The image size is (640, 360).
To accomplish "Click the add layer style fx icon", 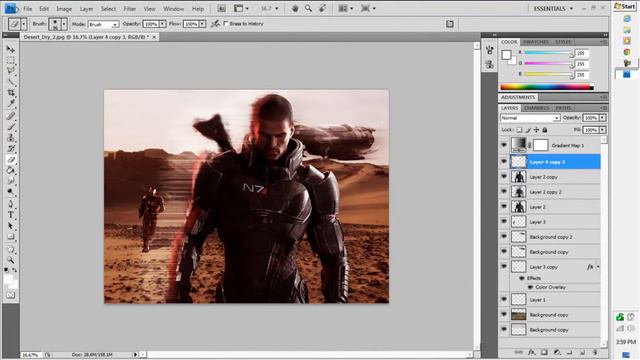I will (x=531, y=352).
